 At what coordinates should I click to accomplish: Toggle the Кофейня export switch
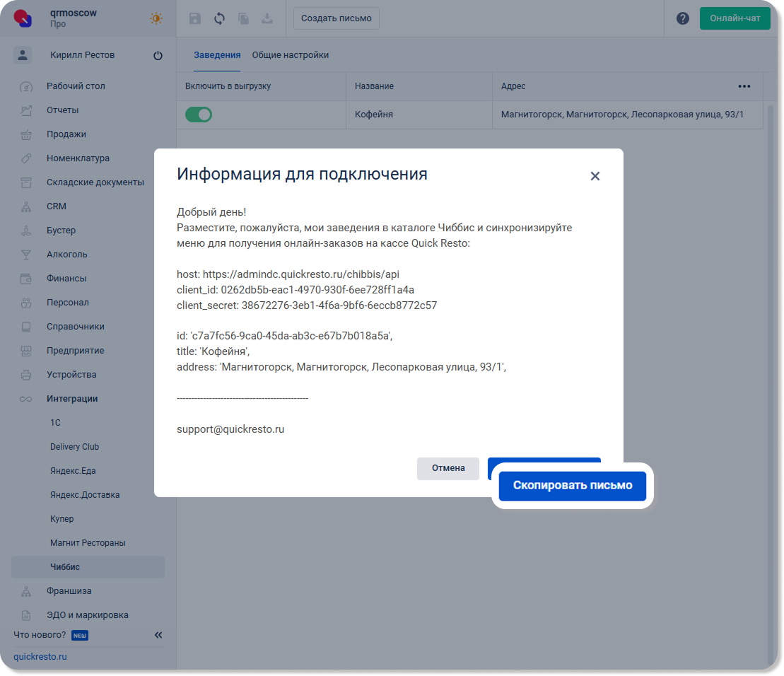tap(199, 115)
